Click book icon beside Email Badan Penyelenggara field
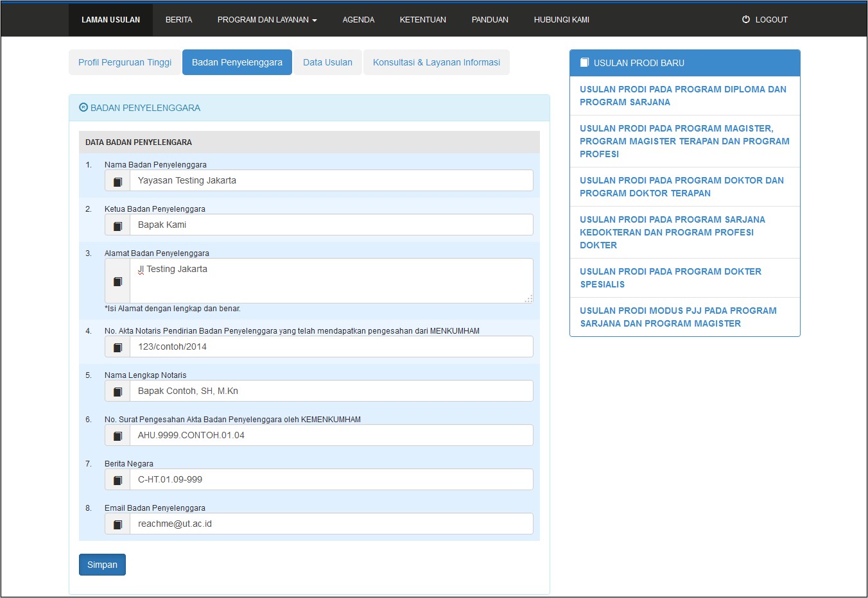This screenshot has height=598, width=868. [117, 524]
